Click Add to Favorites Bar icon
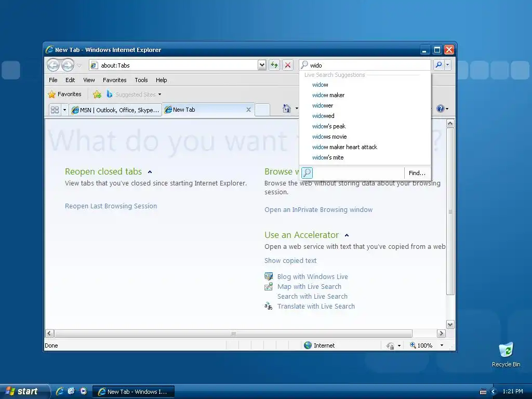Screen dimensions: 532x399 pyautogui.click(x=97, y=95)
